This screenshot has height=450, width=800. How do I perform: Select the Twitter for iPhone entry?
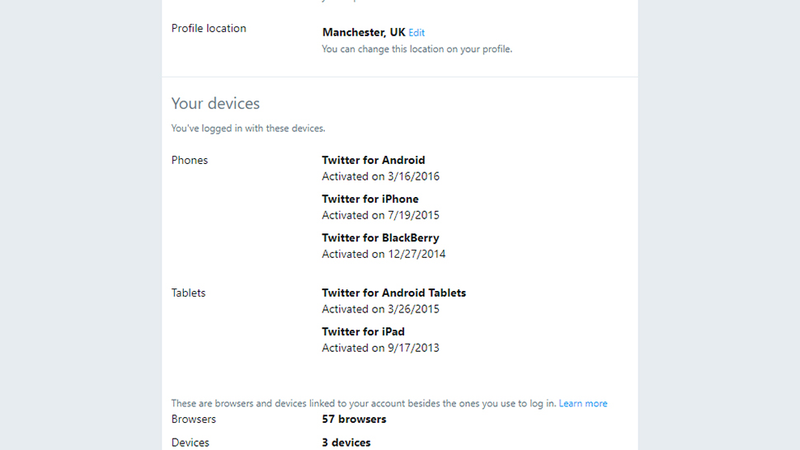click(370, 199)
